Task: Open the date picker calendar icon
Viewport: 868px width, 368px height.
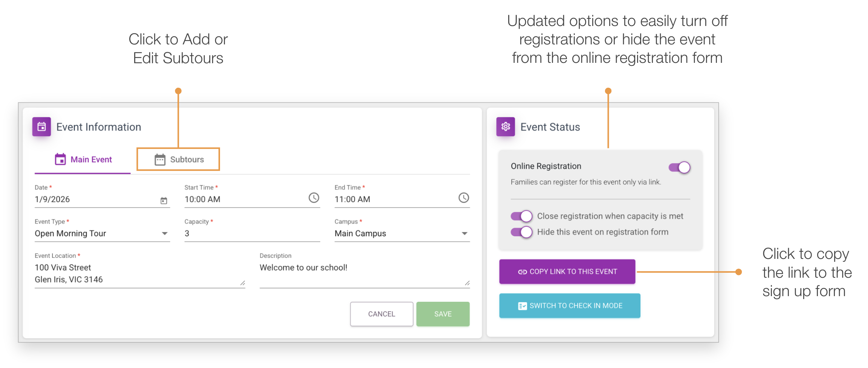Action: point(164,201)
